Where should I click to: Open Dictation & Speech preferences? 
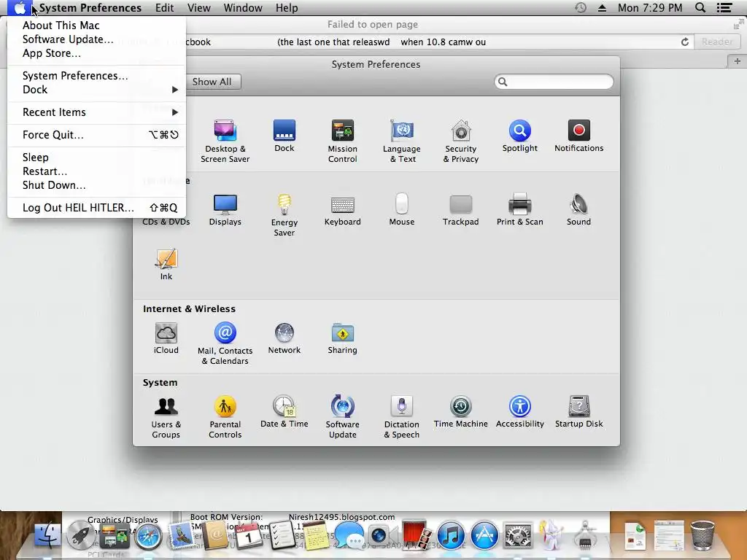[402, 416]
